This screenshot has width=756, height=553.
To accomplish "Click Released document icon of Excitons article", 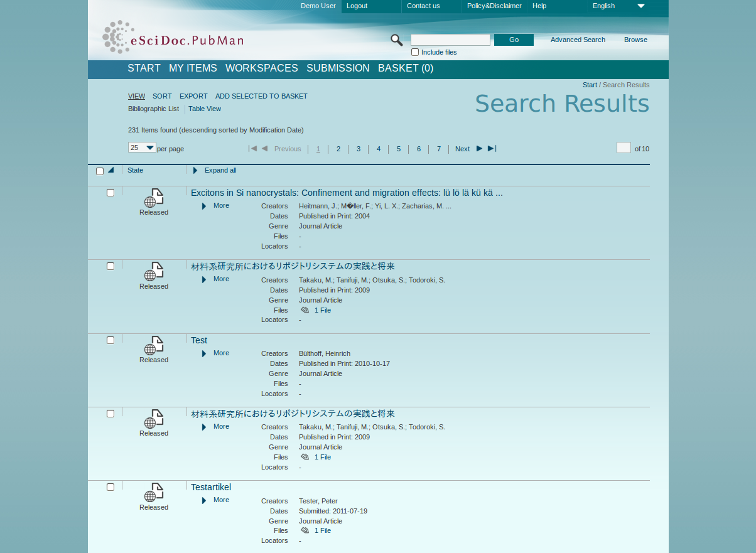I will tap(154, 198).
